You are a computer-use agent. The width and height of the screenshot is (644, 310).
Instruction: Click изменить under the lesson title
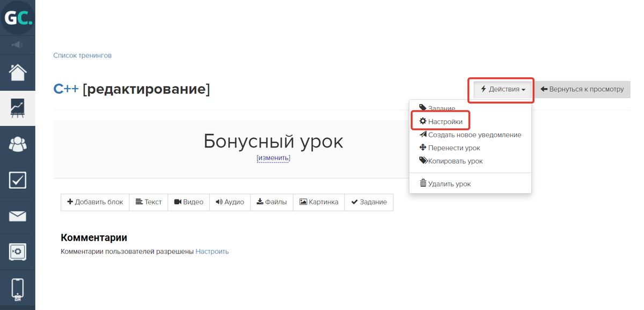click(273, 158)
